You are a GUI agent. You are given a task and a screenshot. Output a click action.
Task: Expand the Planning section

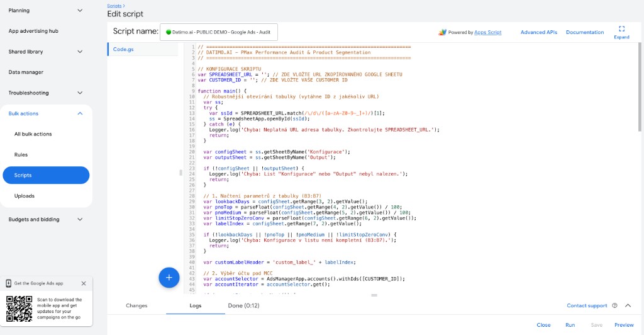click(x=80, y=10)
